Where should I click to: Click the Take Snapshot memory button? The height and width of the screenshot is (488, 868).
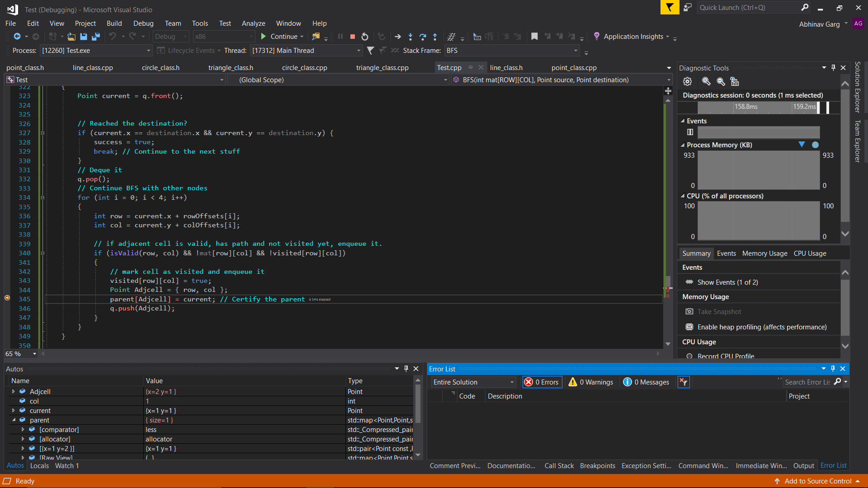tap(714, 312)
